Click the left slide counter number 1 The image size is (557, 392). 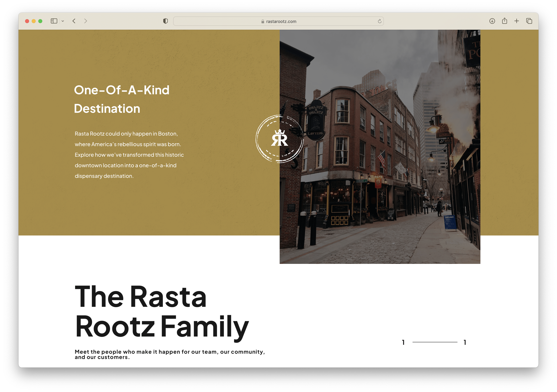(403, 342)
